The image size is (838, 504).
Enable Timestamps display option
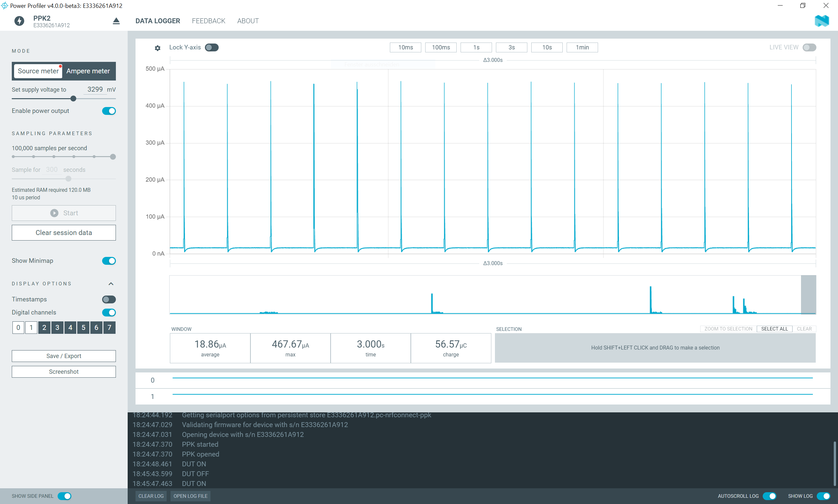coord(109,299)
